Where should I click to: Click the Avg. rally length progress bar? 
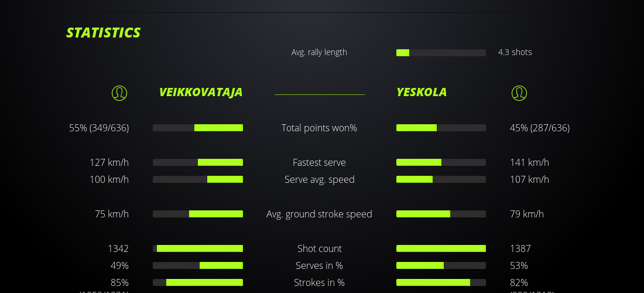441,53
